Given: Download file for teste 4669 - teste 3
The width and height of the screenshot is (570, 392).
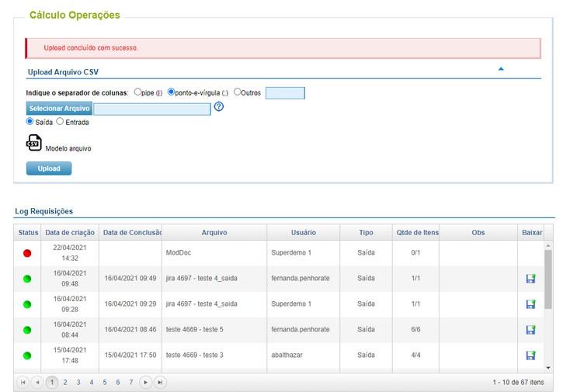Looking at the screenshot, I should (x=530, y=355).
